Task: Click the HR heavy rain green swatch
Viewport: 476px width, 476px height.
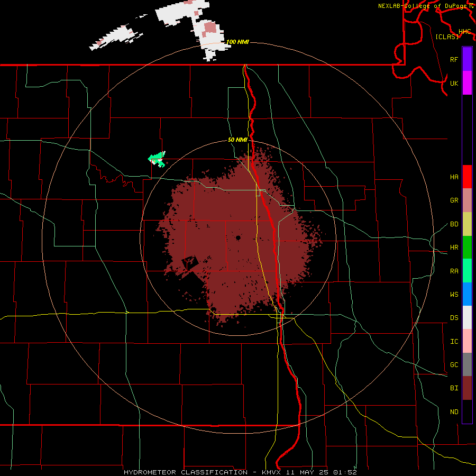Action: point(467,247)
